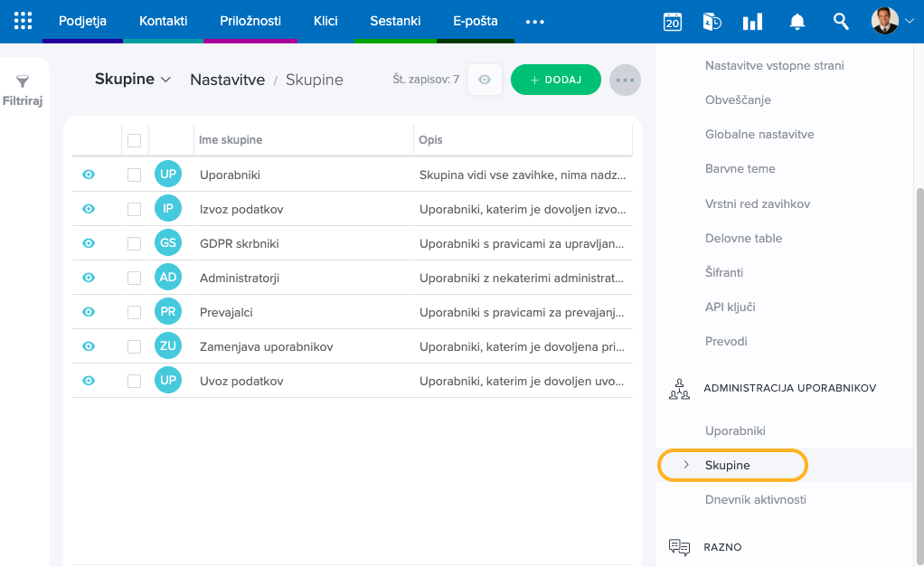Open the notifications bell
The height and width of the screenshot is (567, 924).
pyautogui.click(x=797, y=22)
